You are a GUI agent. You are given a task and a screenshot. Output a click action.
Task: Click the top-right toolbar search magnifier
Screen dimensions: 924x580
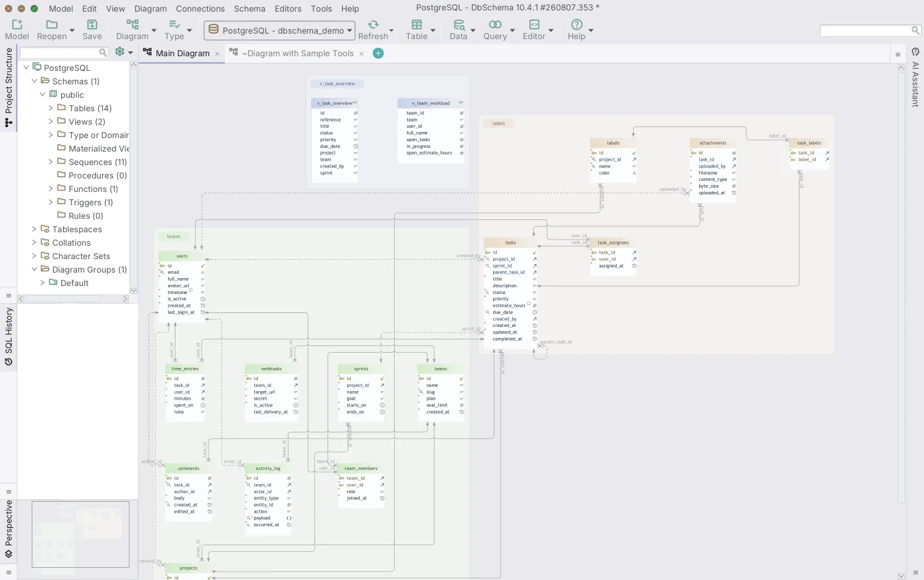[915, 30]
